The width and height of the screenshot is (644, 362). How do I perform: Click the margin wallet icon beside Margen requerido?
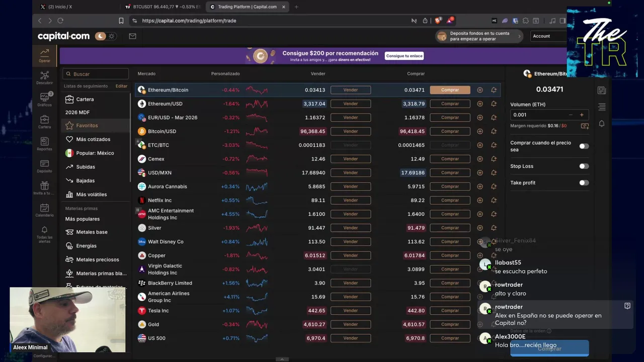[585, 126]
